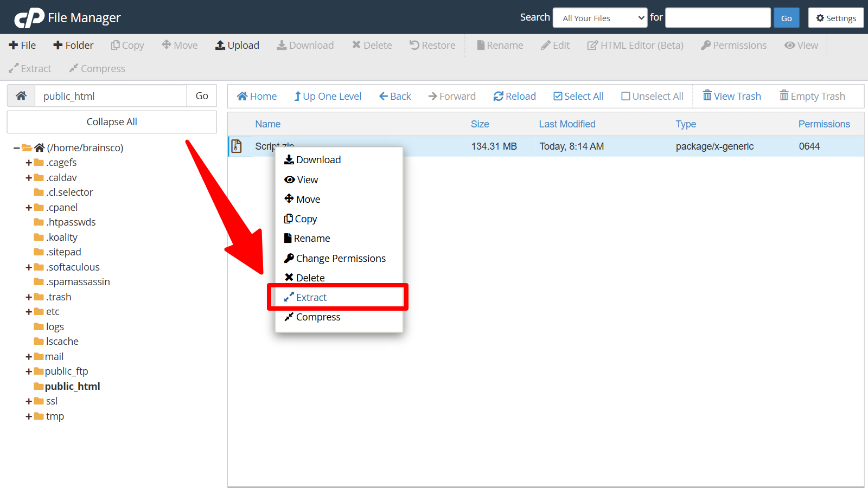Choose View in the context menu
Screen dimensions: 868x488
(x=301, y=180)
